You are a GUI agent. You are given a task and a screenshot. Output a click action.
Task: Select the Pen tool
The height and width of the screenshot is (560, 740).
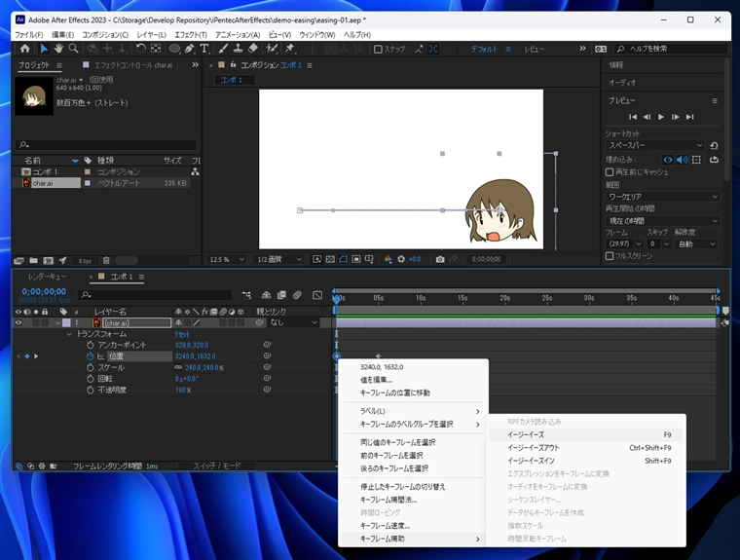pos(189,49)
